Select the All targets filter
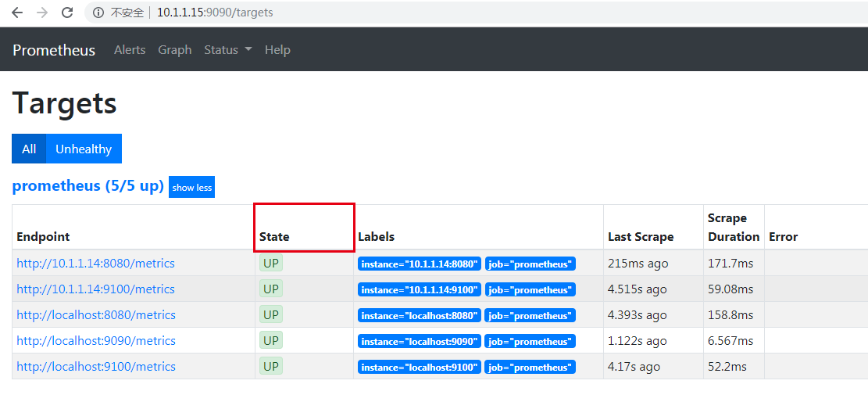 [29, 149]
